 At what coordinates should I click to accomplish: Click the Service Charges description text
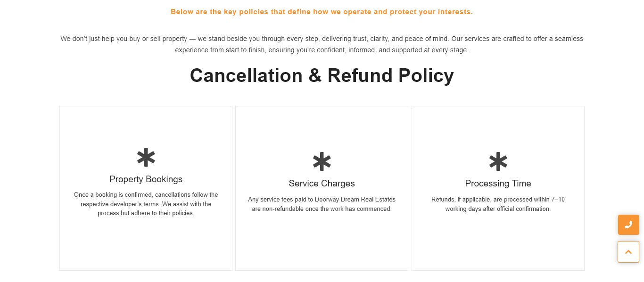coord(322,204)
